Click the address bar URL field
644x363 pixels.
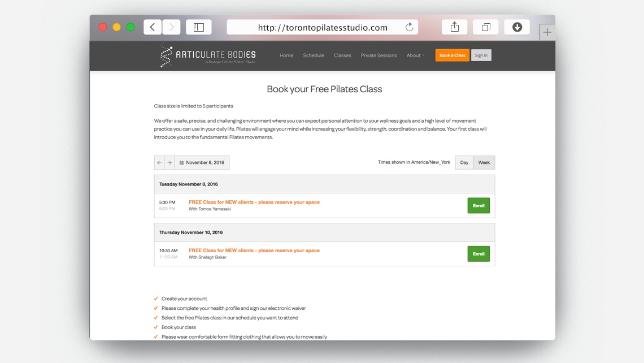(323, 27)
